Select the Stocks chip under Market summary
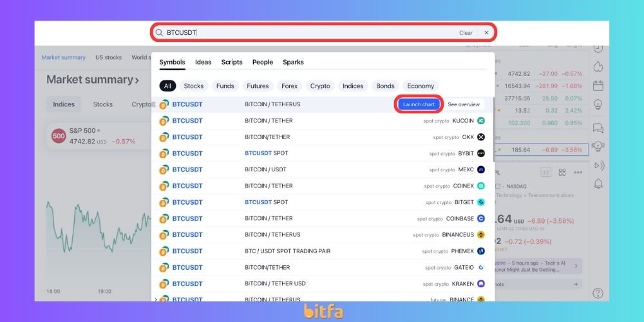 [102, 104]
